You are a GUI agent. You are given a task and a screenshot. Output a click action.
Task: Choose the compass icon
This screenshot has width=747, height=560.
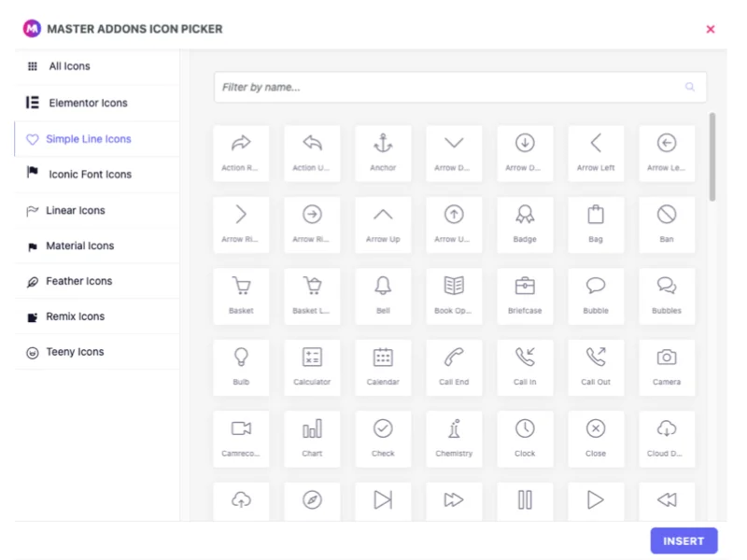(312, 501)
